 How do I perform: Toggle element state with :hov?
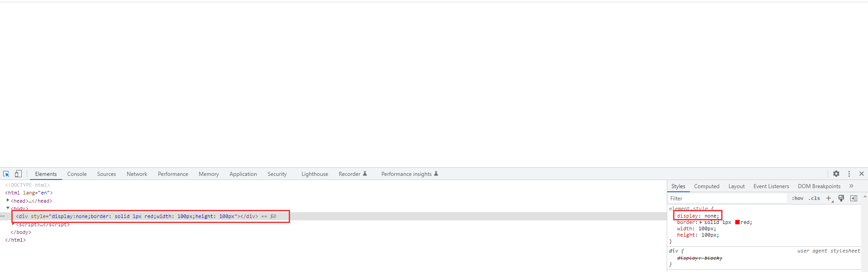coord(798,198)
